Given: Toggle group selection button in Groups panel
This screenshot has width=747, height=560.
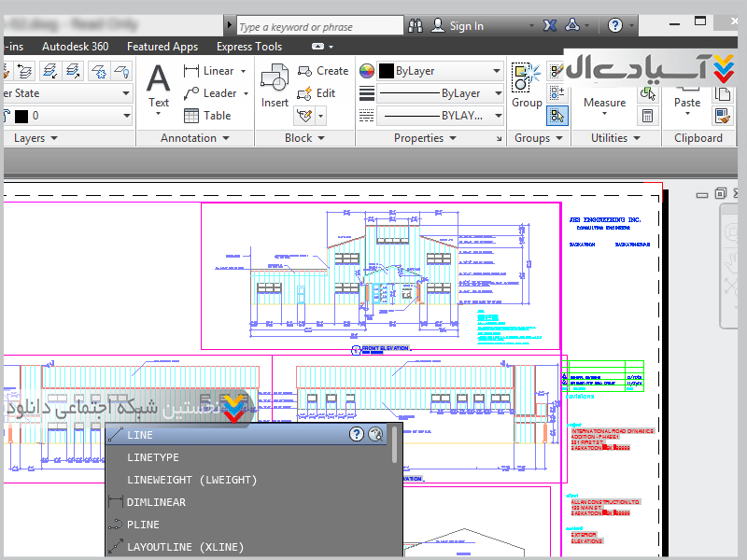Looking at the screenshot, I should pyautogui.click(x=557, y=116).
